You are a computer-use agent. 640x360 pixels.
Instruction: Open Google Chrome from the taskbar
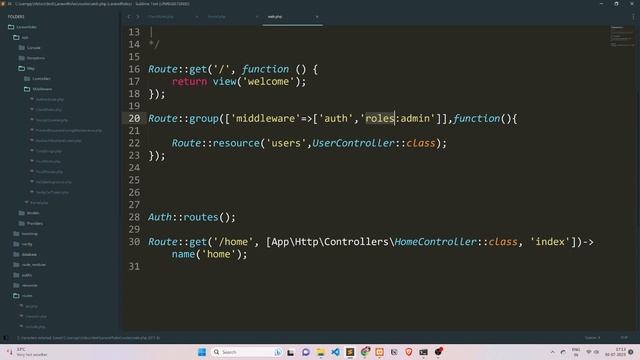pyautogui.click(x=365, y=351)
